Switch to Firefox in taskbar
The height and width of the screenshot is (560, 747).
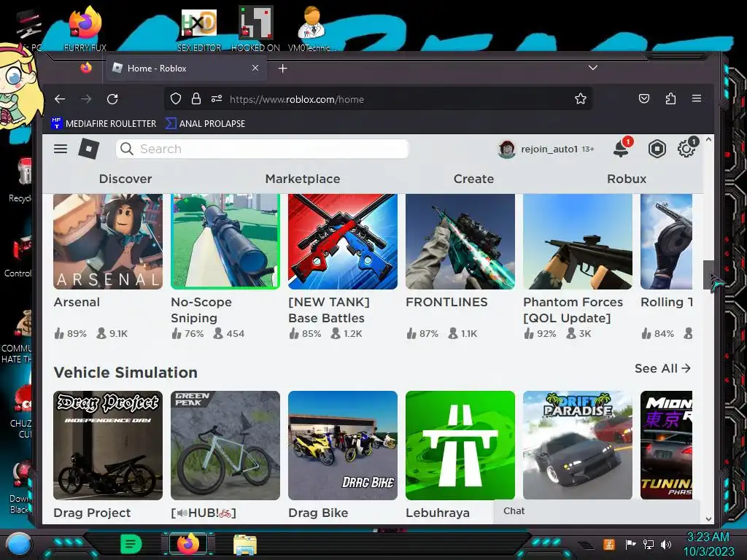[x=188, y=544]
